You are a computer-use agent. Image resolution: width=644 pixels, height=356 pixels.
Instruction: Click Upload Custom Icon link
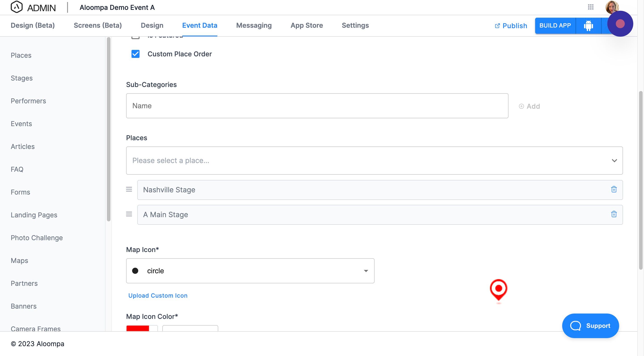pyautogui.click(x=158, y=295)
